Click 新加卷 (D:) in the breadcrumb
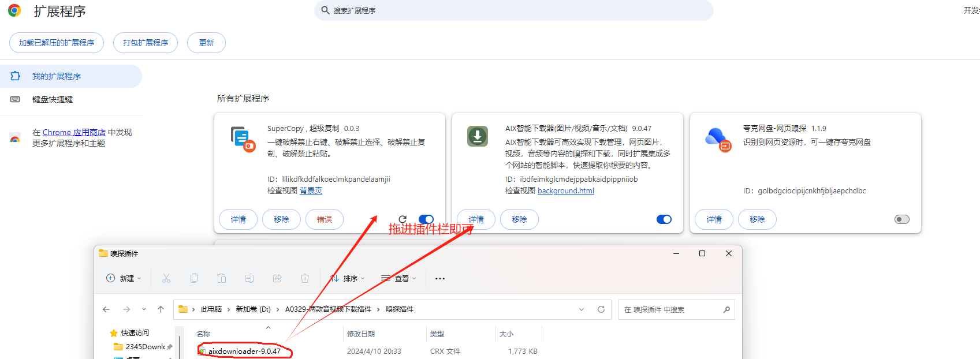This screenshot has height=359, width=980. coord(254,309)
